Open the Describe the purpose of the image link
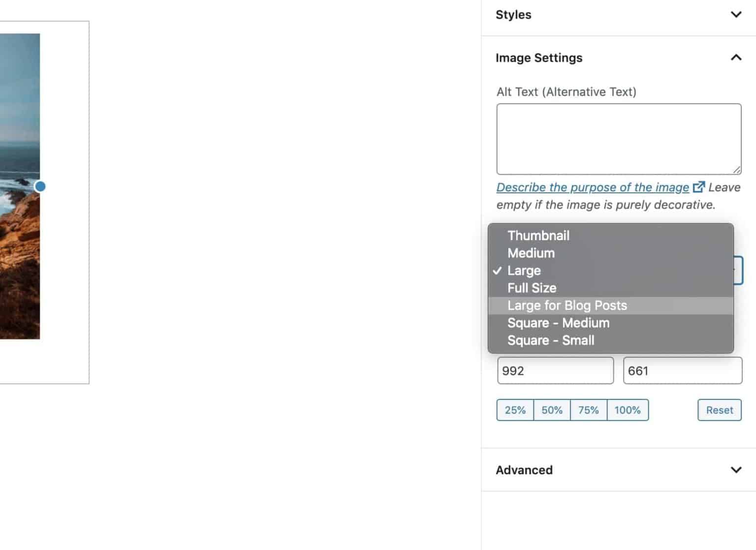 coord(592,187)
